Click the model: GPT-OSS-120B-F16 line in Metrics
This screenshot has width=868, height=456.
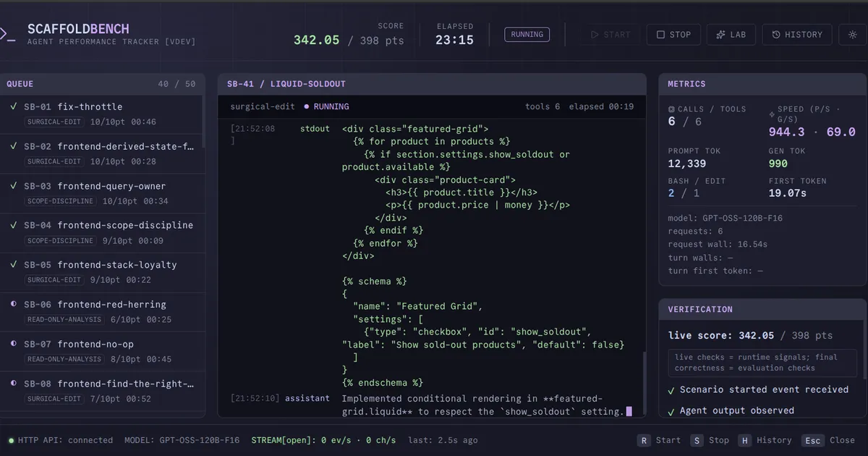coord(726,218)
